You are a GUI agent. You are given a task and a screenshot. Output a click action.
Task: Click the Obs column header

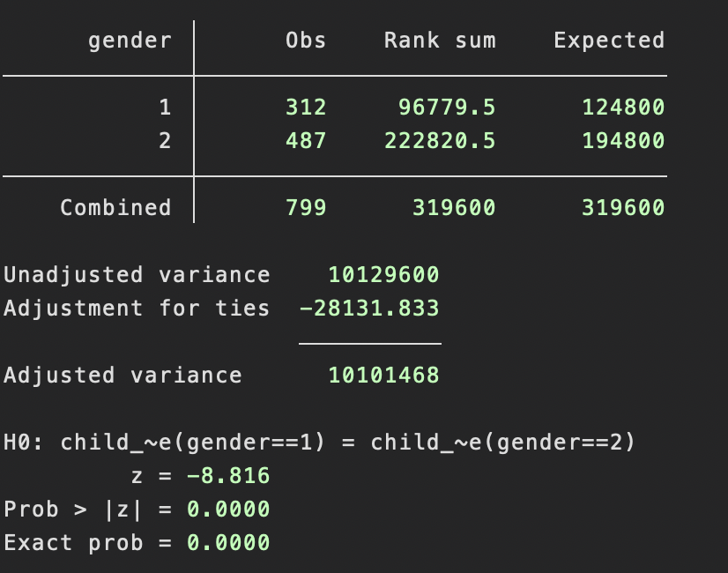[x=306, y=40]
